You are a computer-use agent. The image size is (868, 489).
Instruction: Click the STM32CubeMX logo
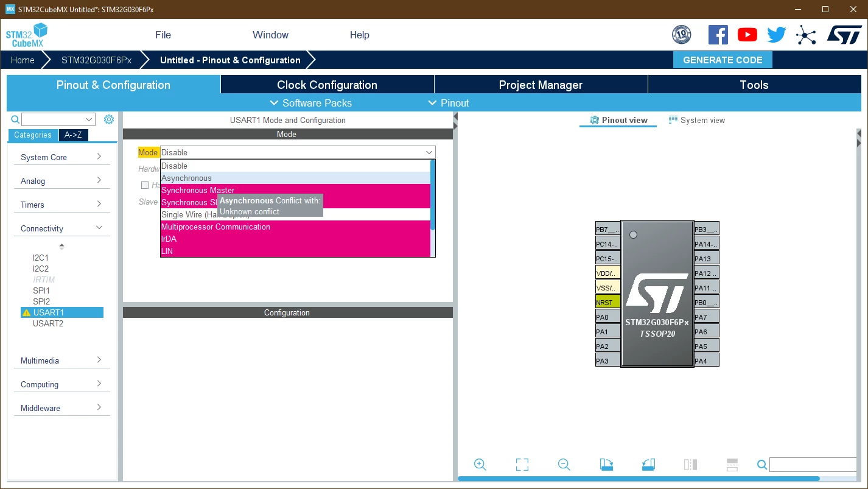[27, 35]
